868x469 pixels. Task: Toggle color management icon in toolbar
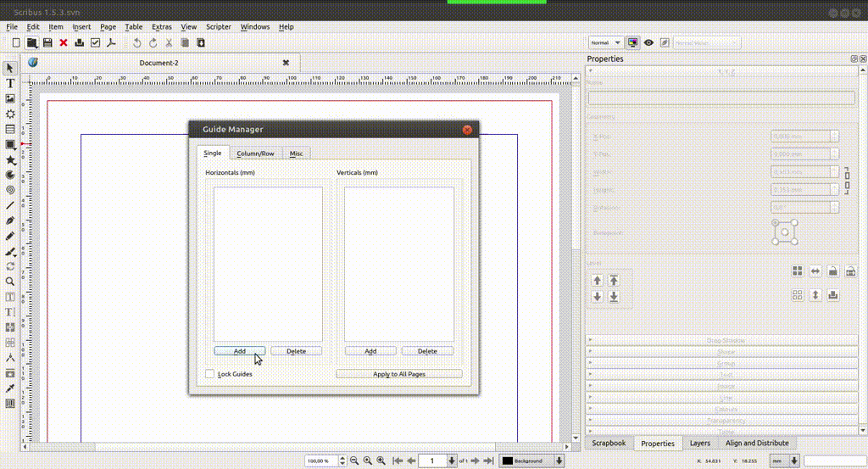point(632,42)
